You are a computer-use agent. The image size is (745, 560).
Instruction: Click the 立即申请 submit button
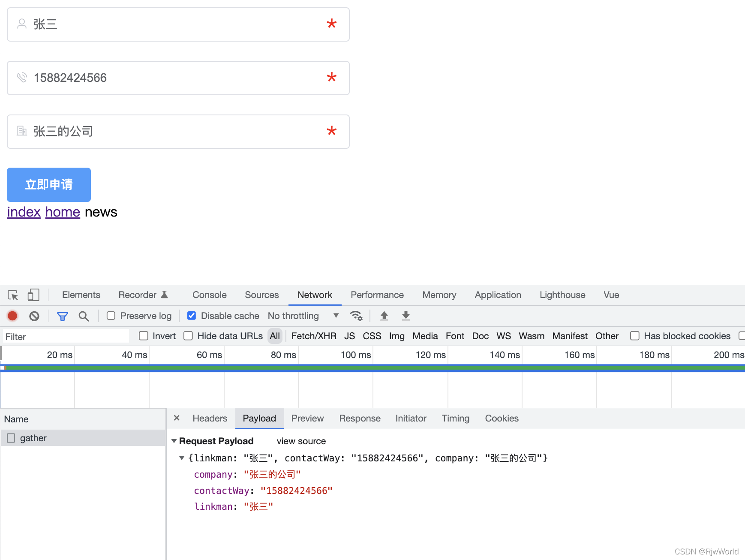[x=49, y=185]
